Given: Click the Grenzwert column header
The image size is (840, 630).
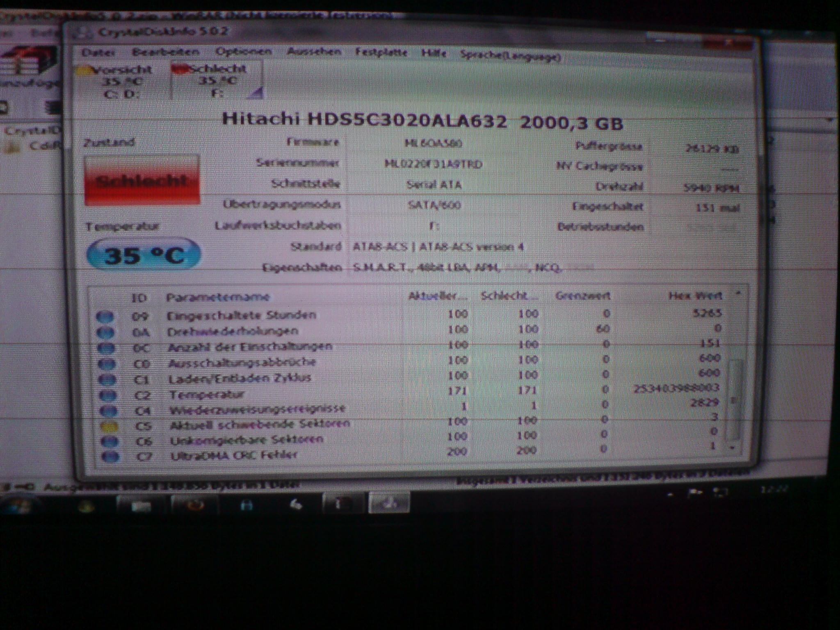Looking at the screenshot, I should pos(582,295).
